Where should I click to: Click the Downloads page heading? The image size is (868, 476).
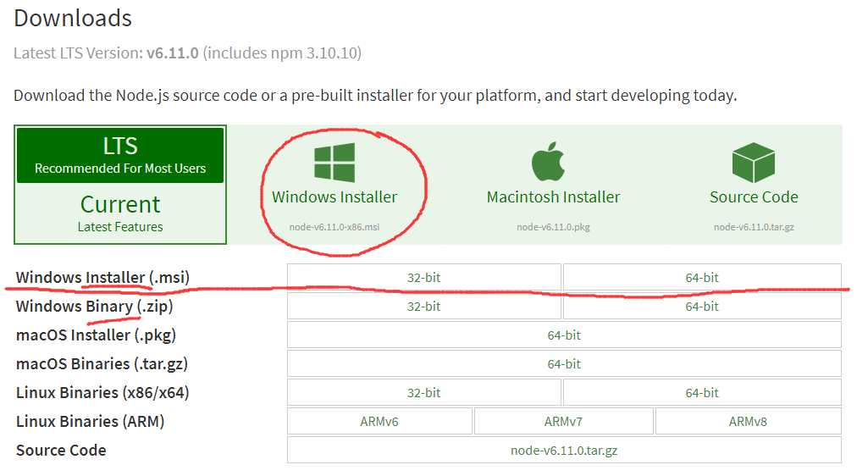click(x=73, y=19)
